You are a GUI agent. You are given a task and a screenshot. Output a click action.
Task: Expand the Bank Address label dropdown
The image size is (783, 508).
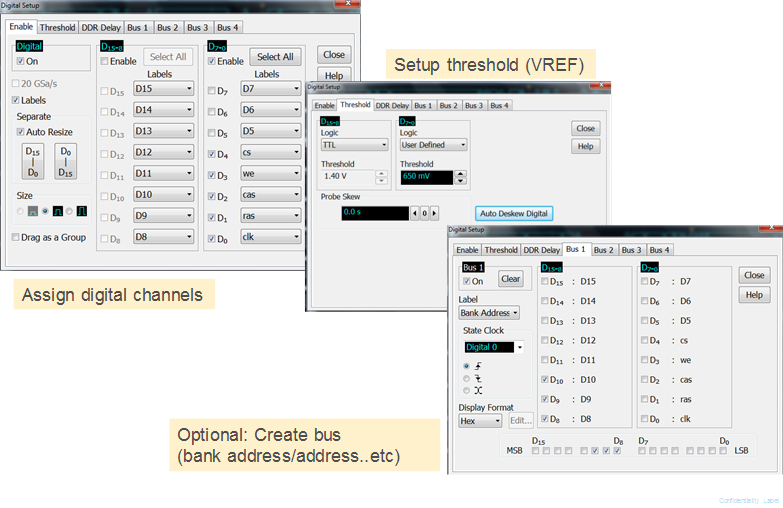(489, 313)
